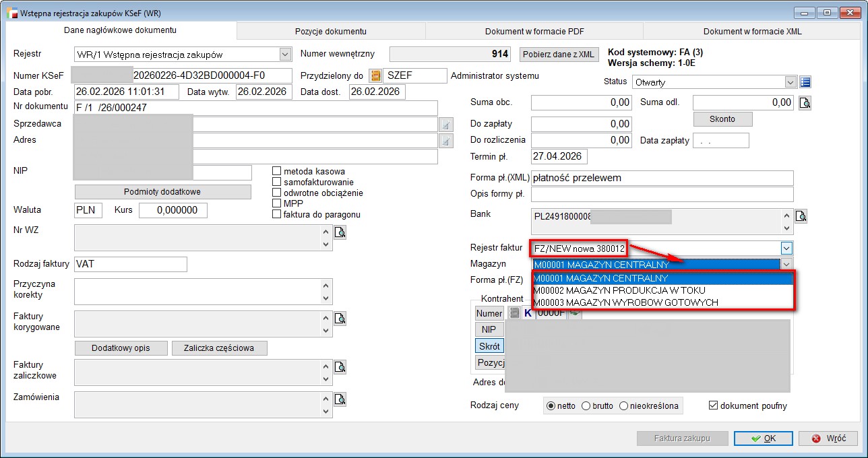
Task: Open the bank account lookup icon
Action: (801, 216)
